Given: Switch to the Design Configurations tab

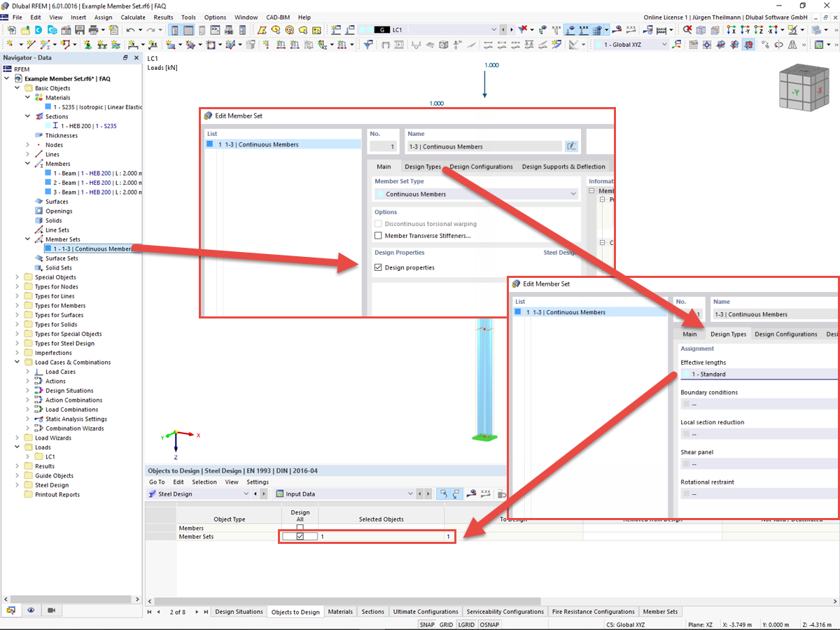Looking at the screenshot, I should point(482,167).
